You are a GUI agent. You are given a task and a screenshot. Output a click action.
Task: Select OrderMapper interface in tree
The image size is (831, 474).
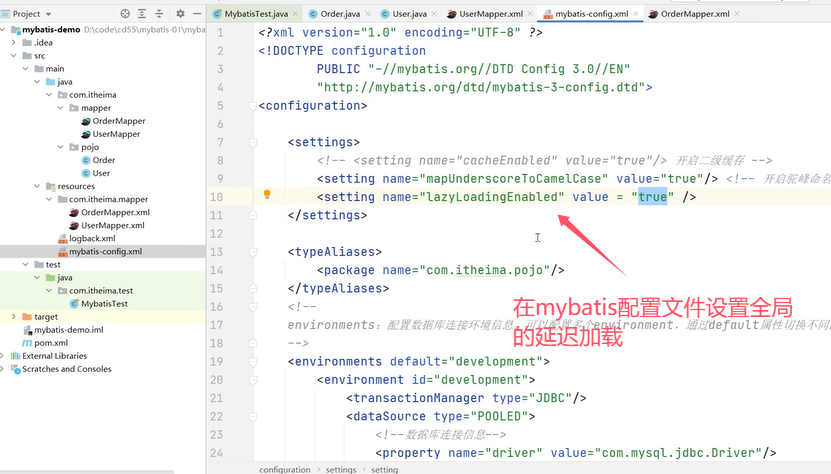(x=119, y=121)
